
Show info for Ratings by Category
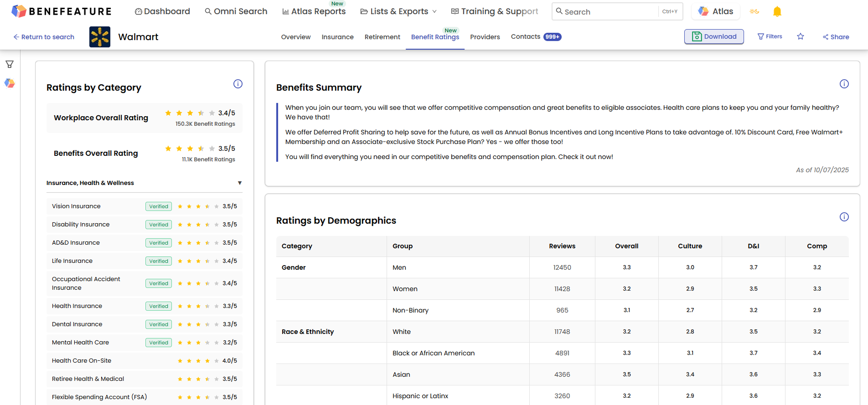click(238, 84)
